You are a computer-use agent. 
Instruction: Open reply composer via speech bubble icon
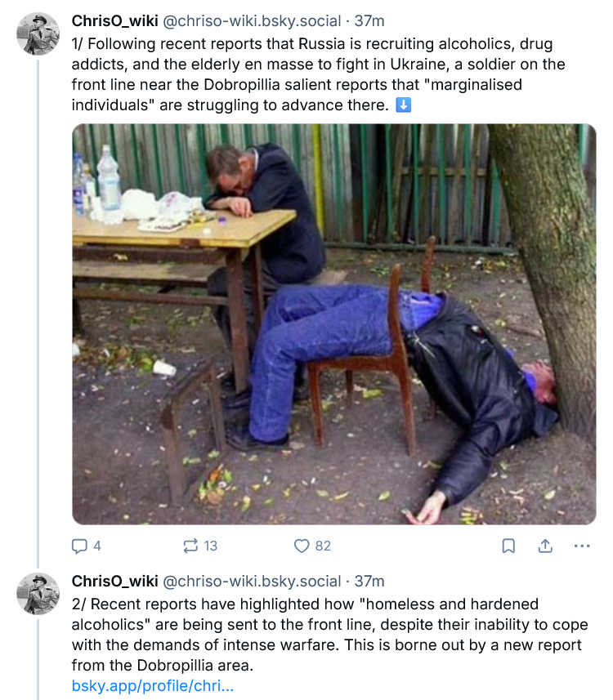[80, 546]
